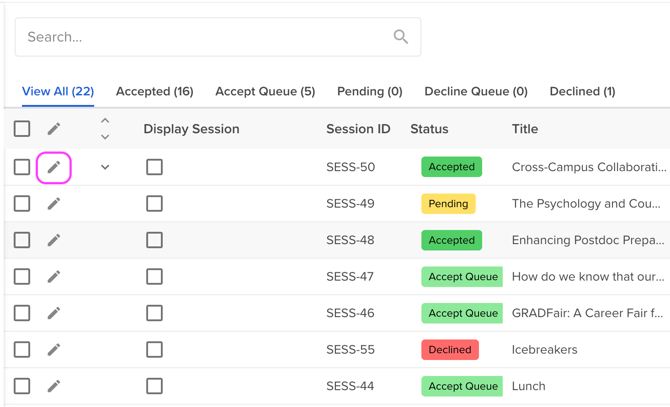Screen dimensions: 670x407
Task: Click pencil icon on SESS-47 row
Action: pyautogui.click(x=54, y=277)
